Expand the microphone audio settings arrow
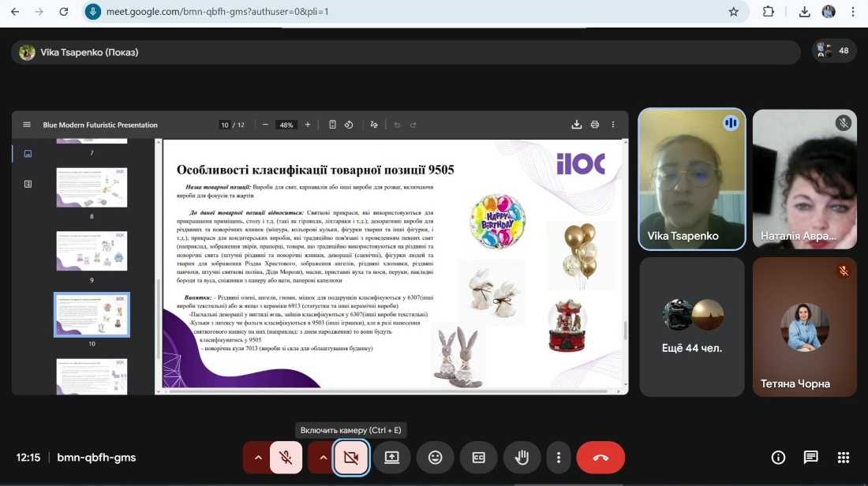 click(257, 458)
